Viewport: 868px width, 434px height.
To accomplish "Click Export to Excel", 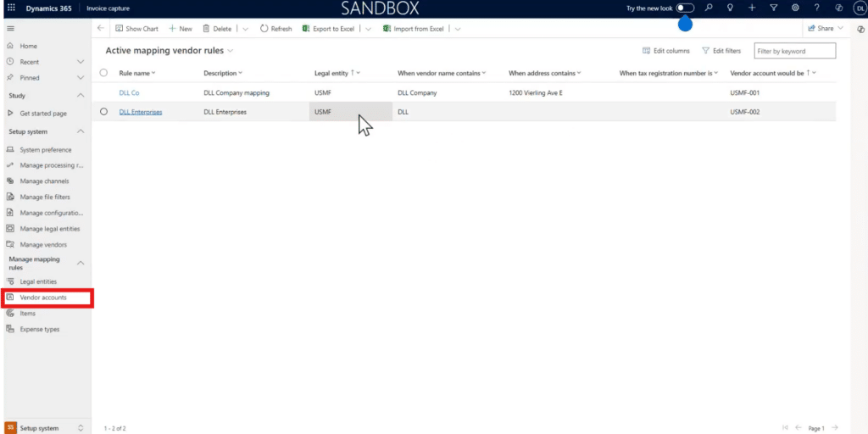I will pyautogui.click(x=328, y=29).
